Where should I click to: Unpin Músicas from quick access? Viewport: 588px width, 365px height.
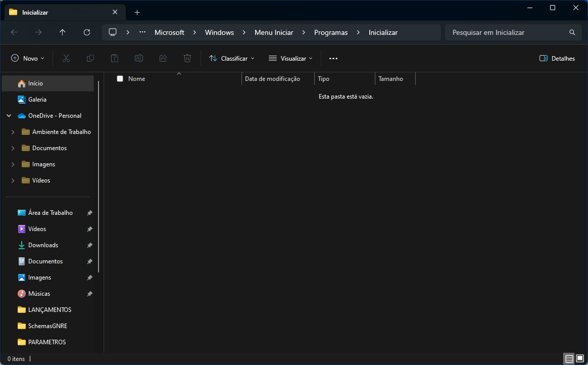click(x=89, y=294)
